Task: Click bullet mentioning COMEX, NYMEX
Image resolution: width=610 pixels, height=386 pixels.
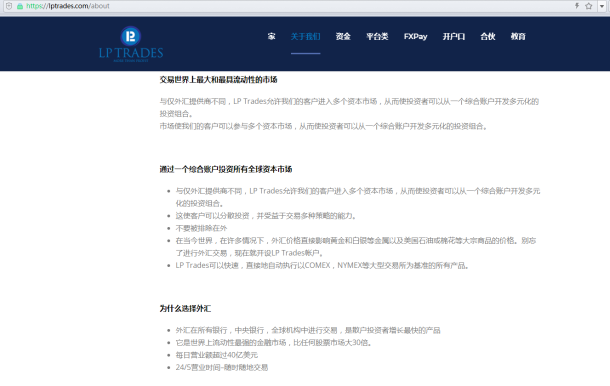Action: point(322,265)
